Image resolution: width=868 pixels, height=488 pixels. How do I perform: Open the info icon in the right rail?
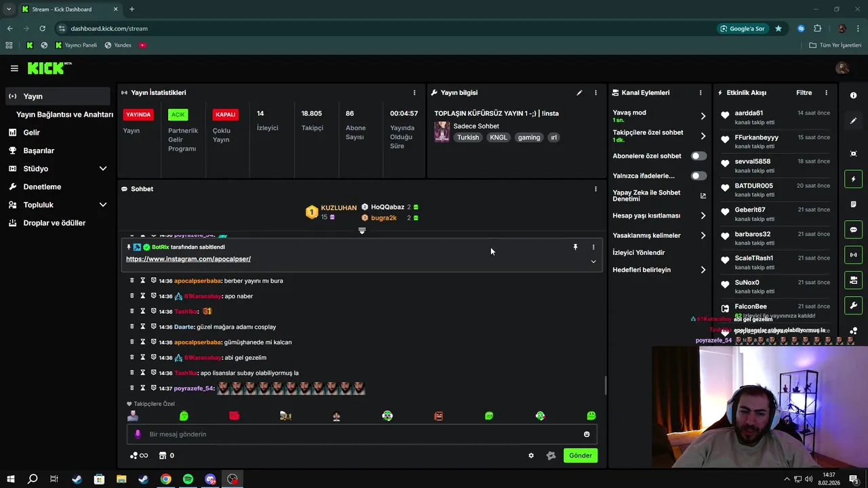pyautogui.click(x=854, y=96)
